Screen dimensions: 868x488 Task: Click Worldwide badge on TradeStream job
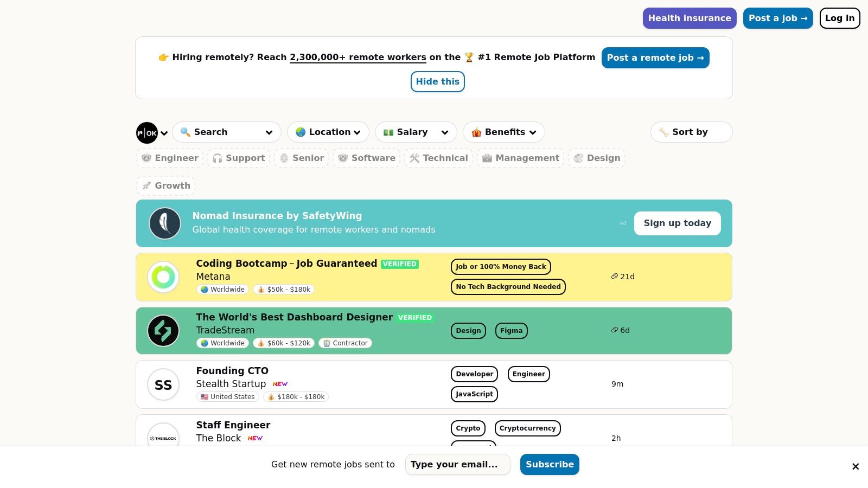[x=222, y=343]
